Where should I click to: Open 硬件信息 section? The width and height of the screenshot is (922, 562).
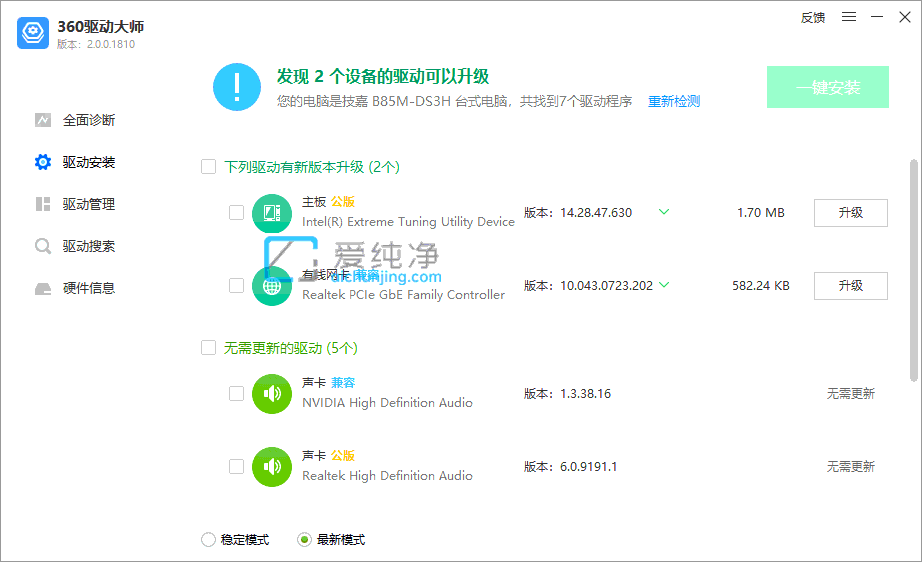click(89, 289)
